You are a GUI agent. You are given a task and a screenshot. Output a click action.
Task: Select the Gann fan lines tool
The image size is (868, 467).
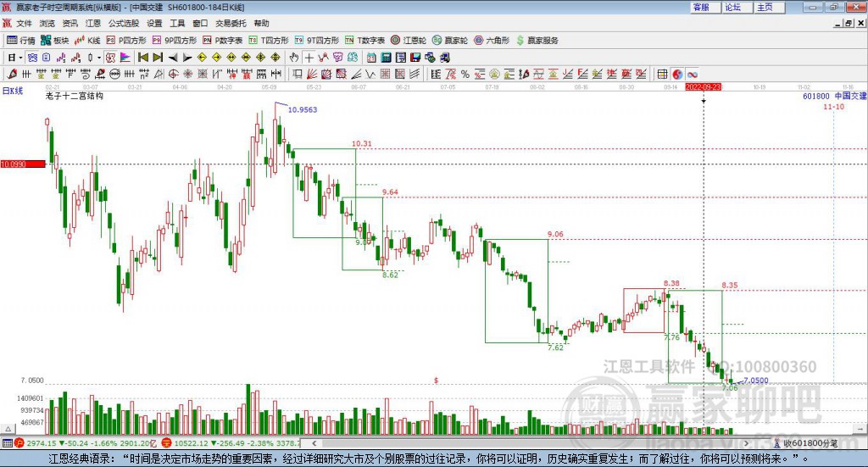[312, 74]
